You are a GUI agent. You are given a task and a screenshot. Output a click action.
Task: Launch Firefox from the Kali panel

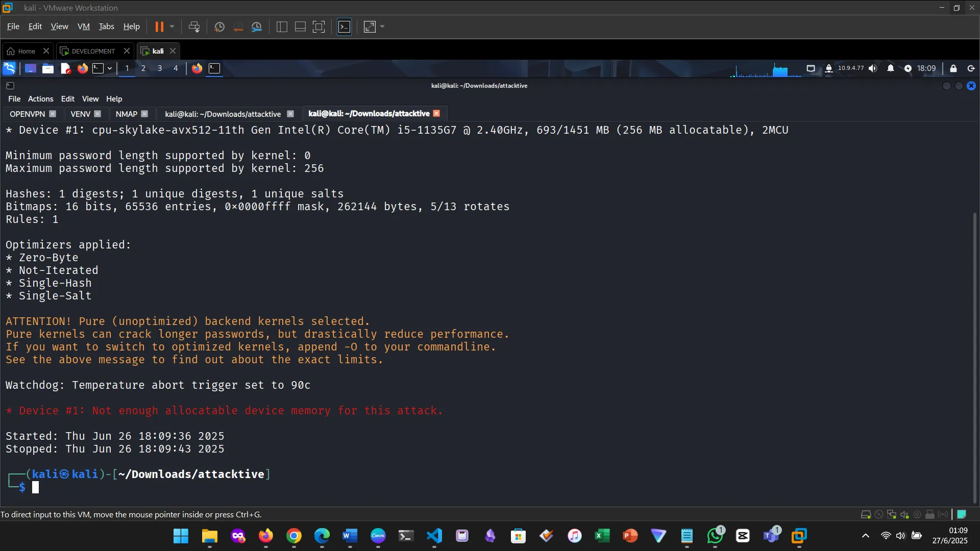pyautogui.click(x=83, y=68)
